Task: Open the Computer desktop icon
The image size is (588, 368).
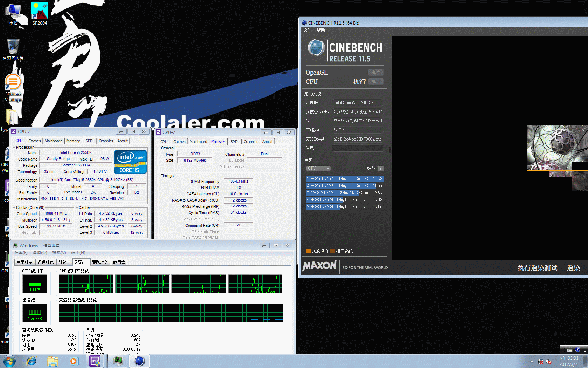Action: (13, 14)
